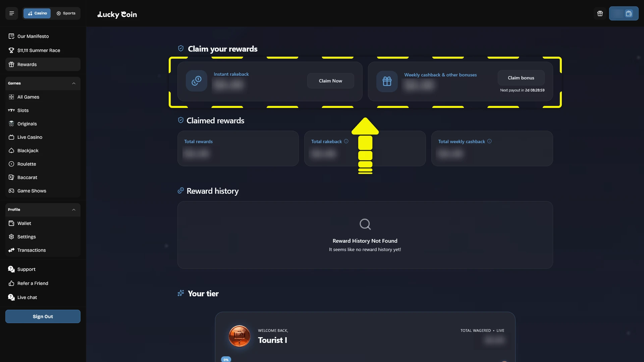Click the Weekly cashback gift icon
This screenshot has height=362, width=644.
pos(387,81)
